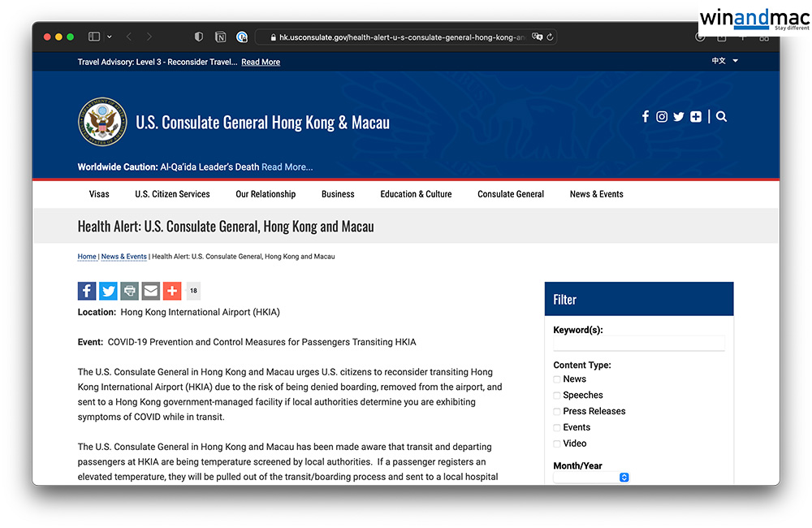Tick the Press Releases checkbox
This screenshot has height=528, width=812.
[557, 412]
